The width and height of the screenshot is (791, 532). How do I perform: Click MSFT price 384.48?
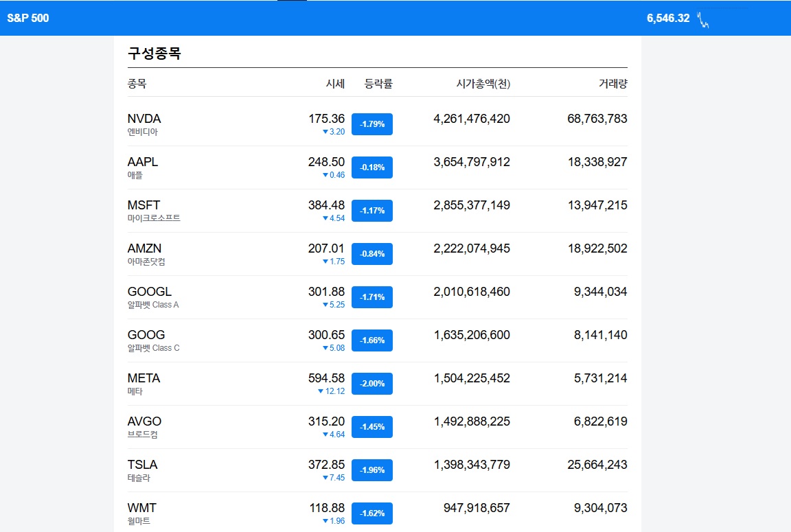326,205
